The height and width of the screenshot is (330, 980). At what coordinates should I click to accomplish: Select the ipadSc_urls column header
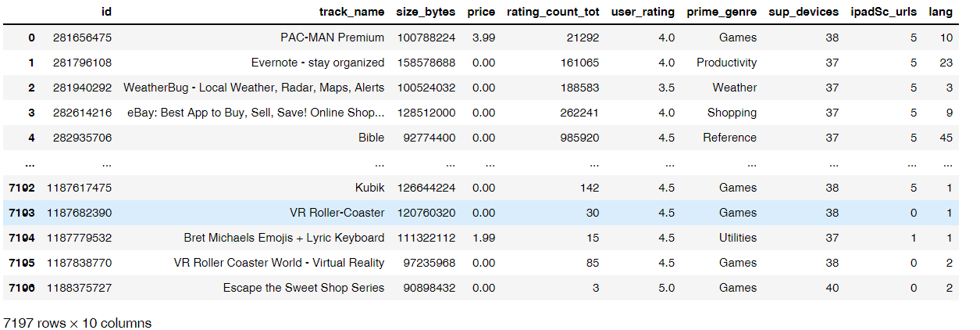click(883, 13)
